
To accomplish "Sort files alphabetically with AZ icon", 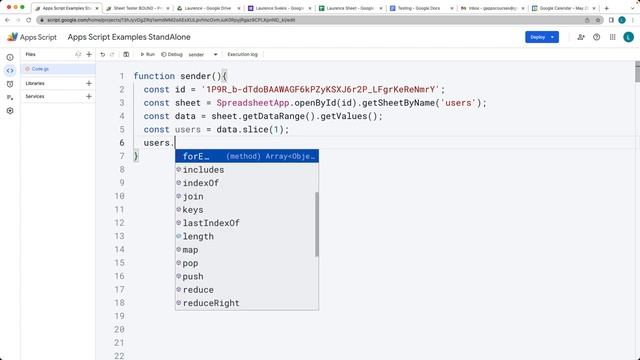I will [78, 54].
